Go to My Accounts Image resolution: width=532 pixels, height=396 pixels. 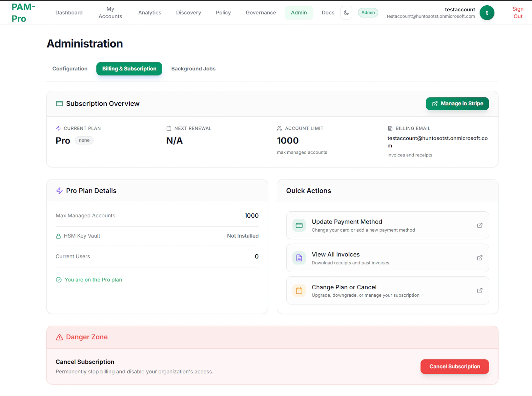point(110,13)
